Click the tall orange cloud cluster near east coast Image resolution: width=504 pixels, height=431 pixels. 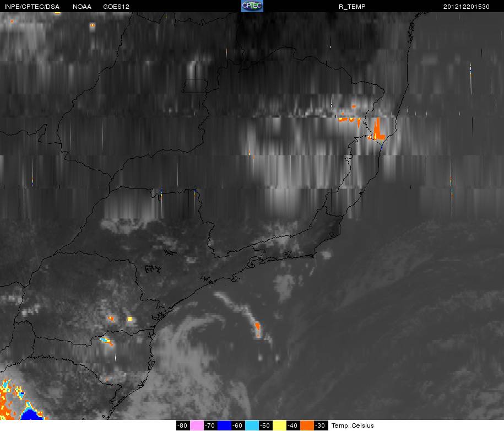378,128
